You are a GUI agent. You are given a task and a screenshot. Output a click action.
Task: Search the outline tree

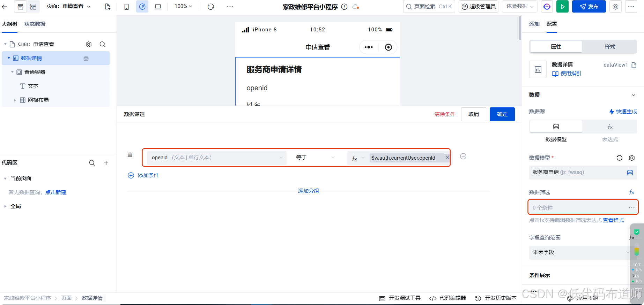coord(103,44)
